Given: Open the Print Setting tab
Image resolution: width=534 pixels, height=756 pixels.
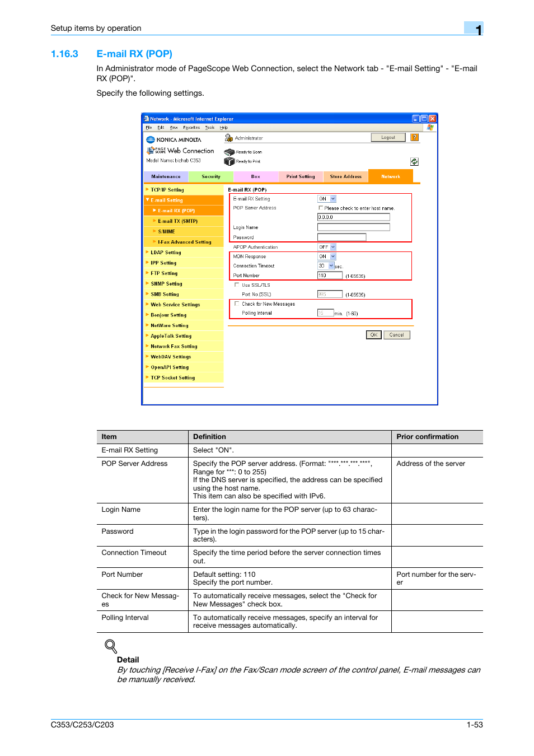Looking at the screenshot, I should click(301, 176).
